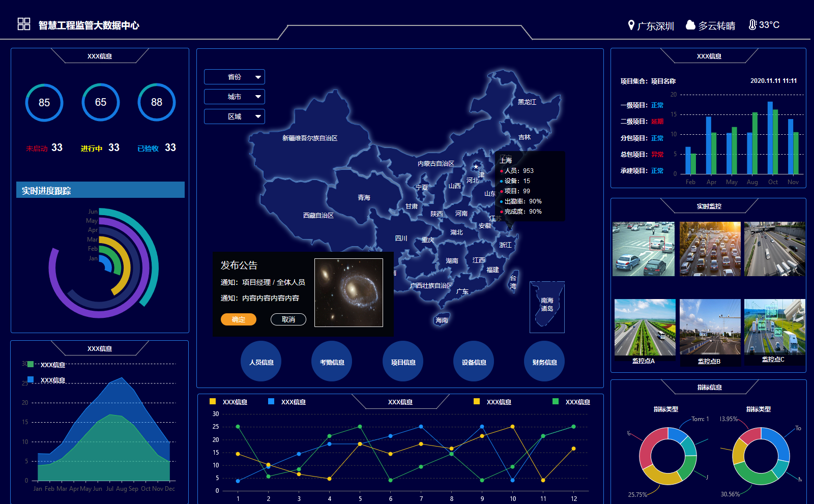This screenshot has height=504, width=814.
Task: Select 青海 province on the map
Action: coord(364,197)
